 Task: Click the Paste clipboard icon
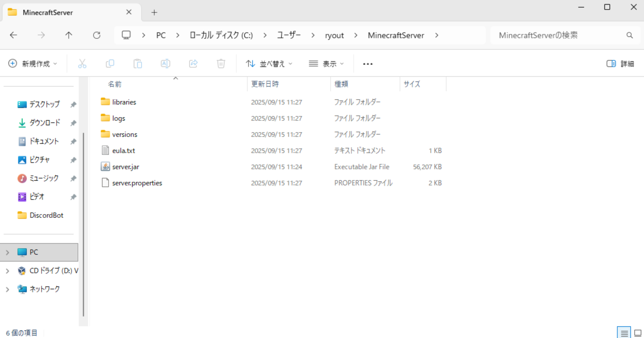pos(138,64)
